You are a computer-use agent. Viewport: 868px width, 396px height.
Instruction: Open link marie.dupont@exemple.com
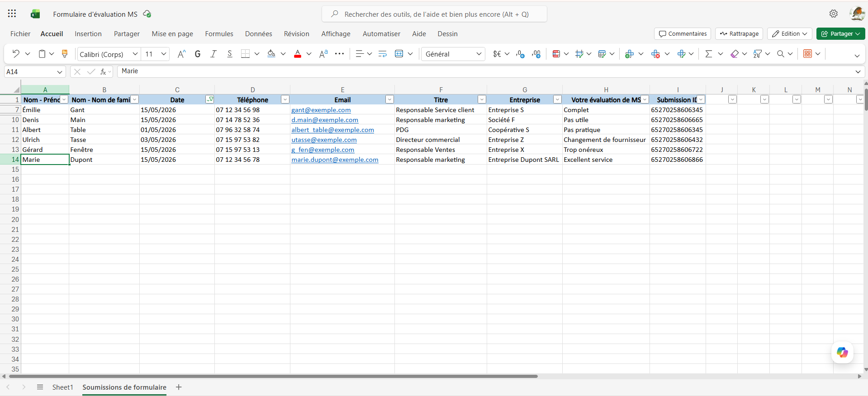pyautogui.click(x=335, y=160)
